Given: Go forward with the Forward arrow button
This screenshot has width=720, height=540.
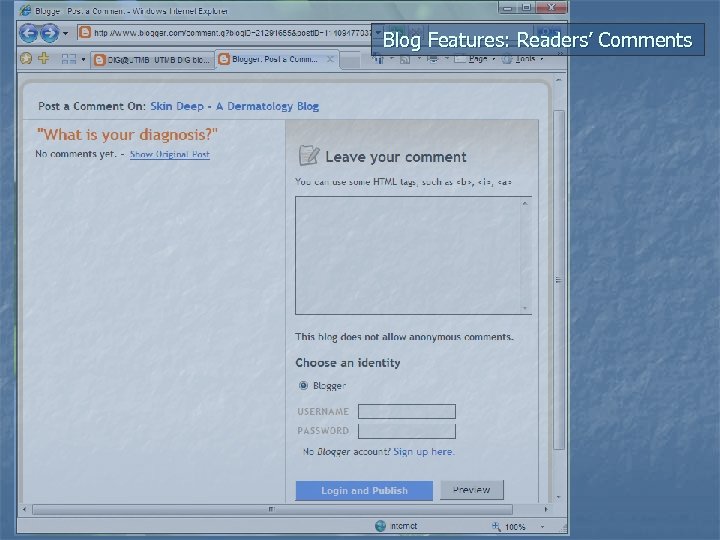Looking at the screenshot, I should [x=50, y=33].
